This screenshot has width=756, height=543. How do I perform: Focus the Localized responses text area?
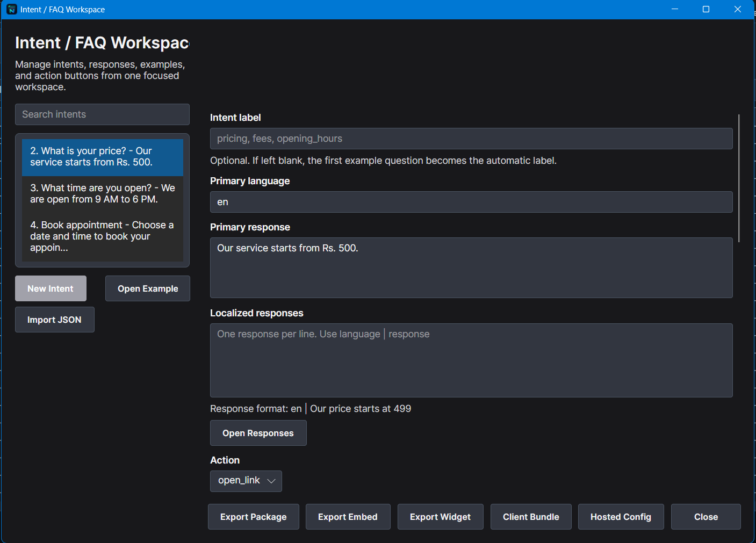tap(471, 360)
